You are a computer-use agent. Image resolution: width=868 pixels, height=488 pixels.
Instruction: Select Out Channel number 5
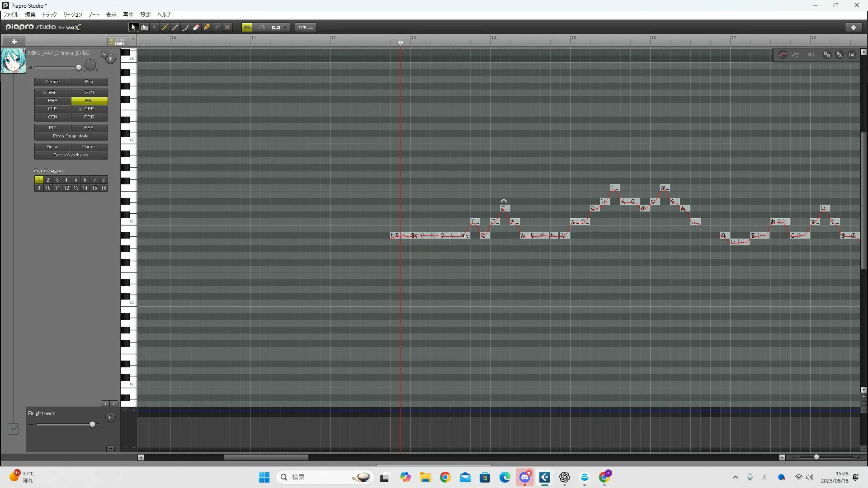coord(76,180)
